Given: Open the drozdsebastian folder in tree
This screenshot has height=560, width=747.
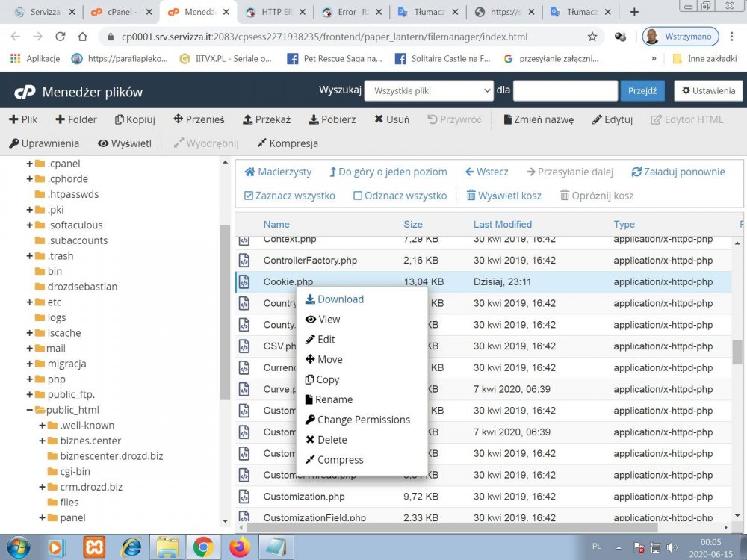Looking at the screenshot, I should [x=76, y=287].
